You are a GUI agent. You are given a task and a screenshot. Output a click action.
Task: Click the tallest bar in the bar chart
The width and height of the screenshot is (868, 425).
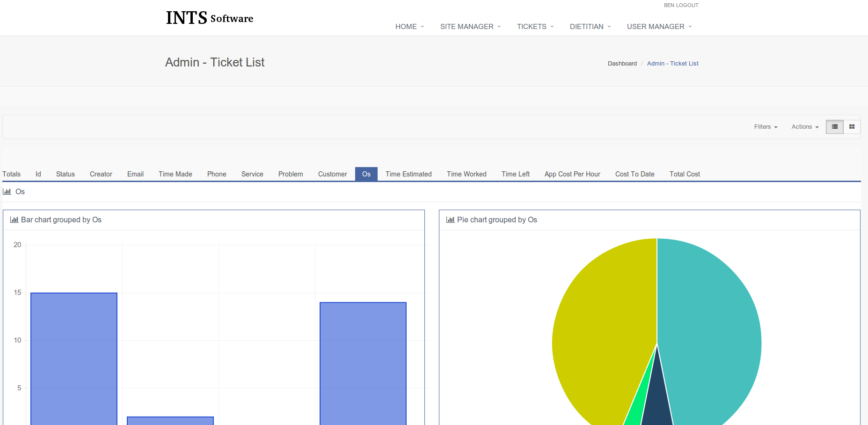click(x=73, y=356)
